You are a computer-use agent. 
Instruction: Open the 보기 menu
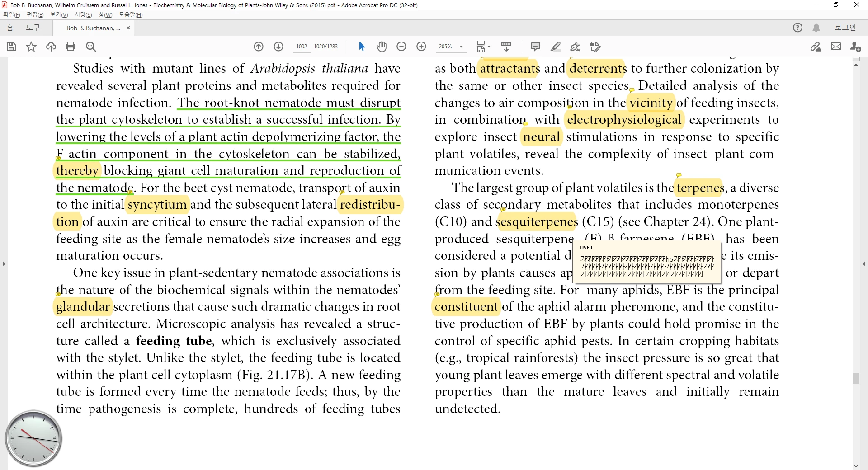tap(59, 14)
